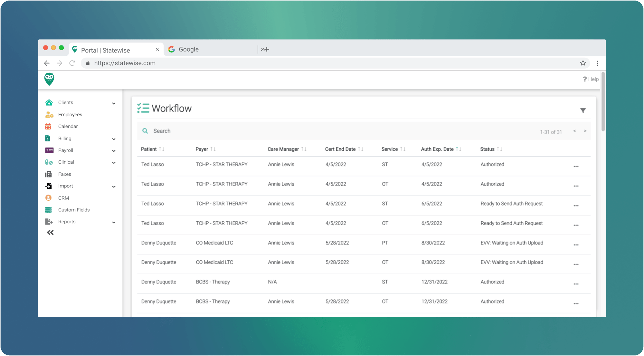Open the Employees section in the sidebar
The height and width of the screenshot is (356, 644).
70,114
